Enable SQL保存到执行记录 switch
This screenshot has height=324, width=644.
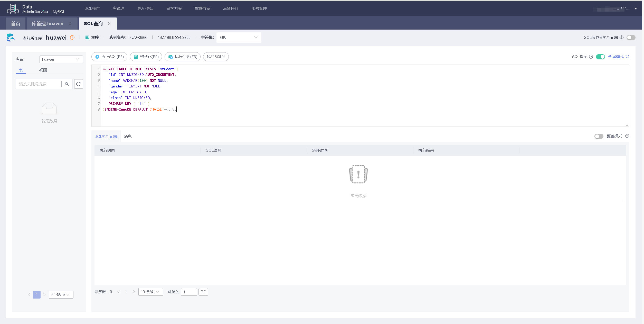[x=631, y=38]
